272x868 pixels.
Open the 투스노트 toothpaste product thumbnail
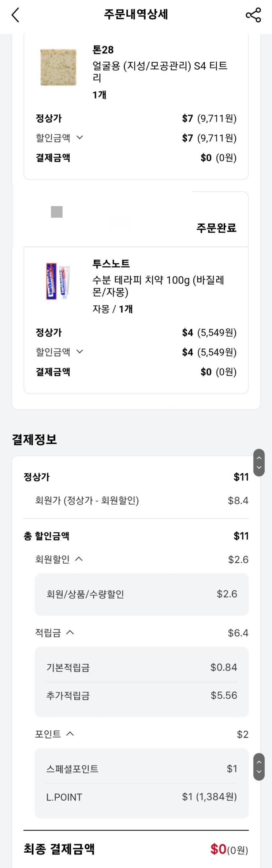pos(58,281)
